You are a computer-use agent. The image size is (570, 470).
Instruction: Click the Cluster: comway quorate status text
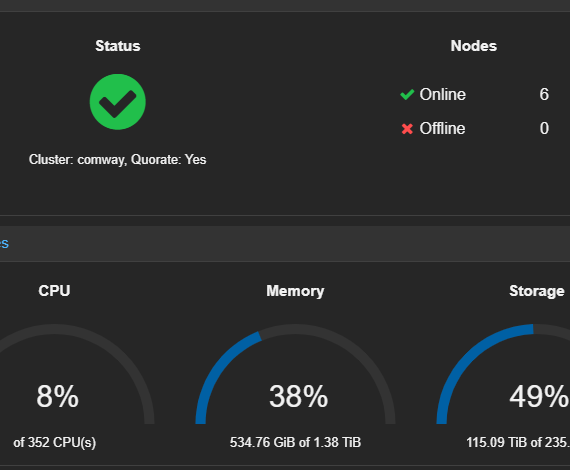point(117,160)
